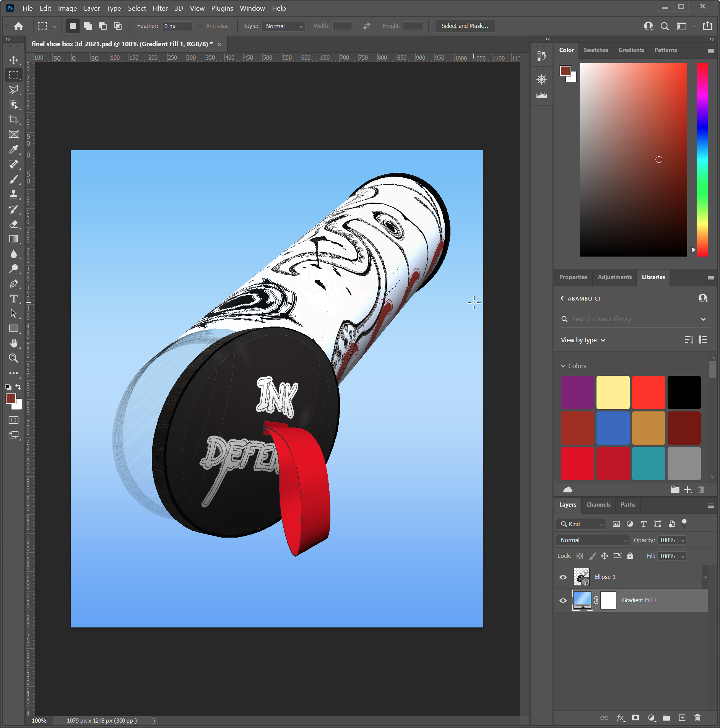Select the Zoom tool

(13, 358)
